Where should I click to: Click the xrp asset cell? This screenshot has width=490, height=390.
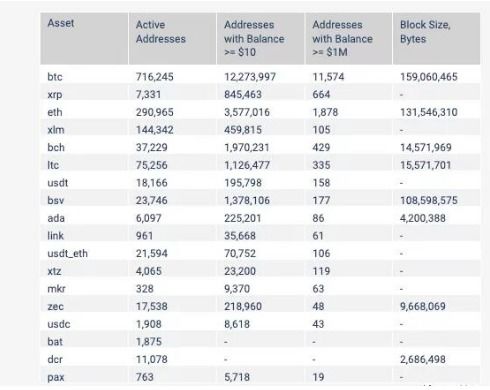click(x=55, y=95)
